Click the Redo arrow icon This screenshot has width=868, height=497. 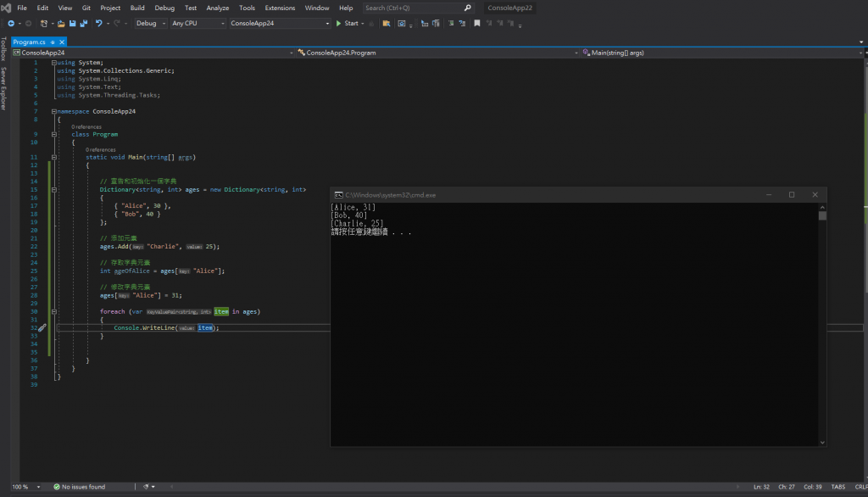(117, 23)
